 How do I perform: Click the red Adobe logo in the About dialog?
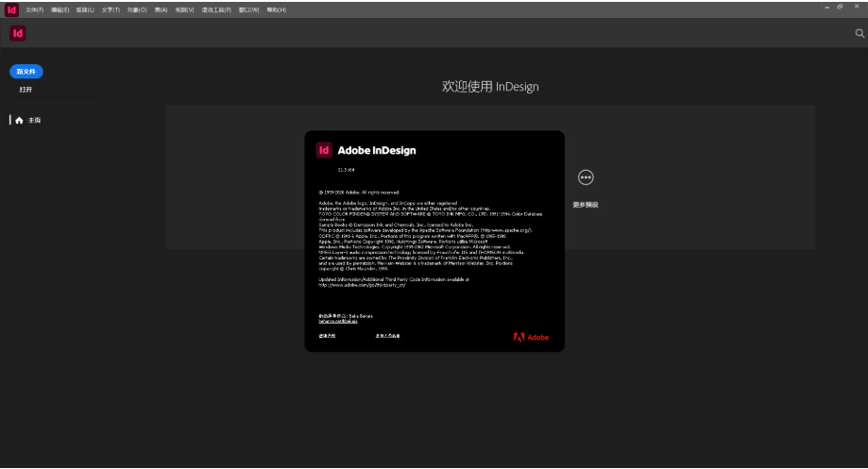pyautogui.click(x=531, y=337)
